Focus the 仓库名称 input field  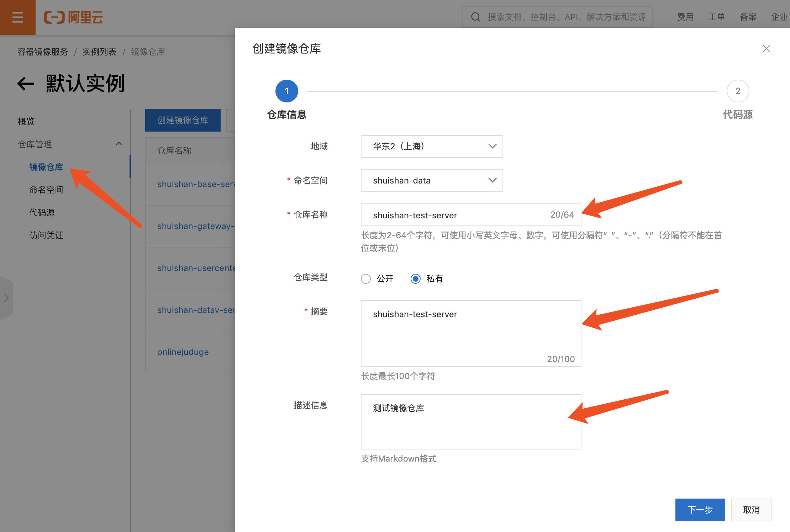(471, 215)
